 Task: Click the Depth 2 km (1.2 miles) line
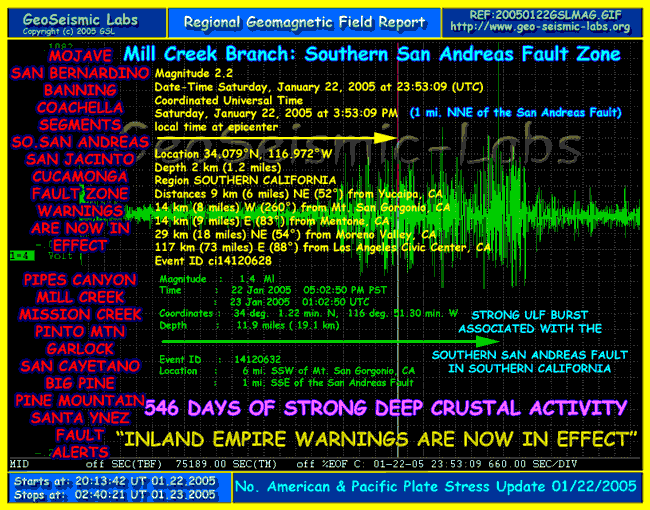[218, 168]
